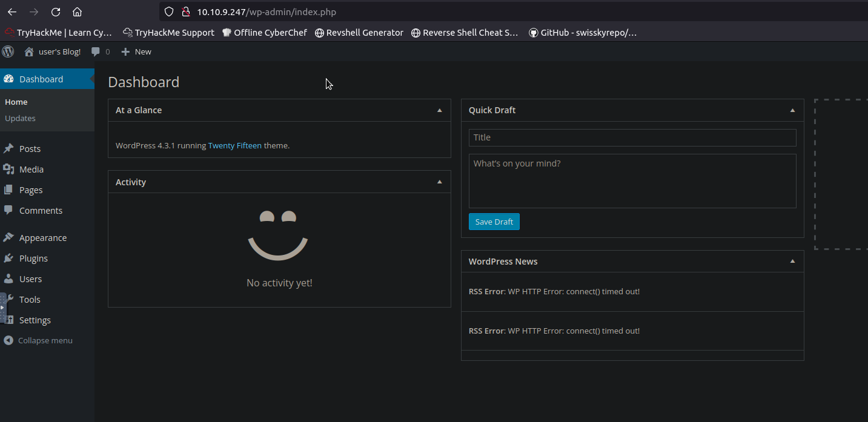
Task: Click the browser home icon
Action: [77, 12]
